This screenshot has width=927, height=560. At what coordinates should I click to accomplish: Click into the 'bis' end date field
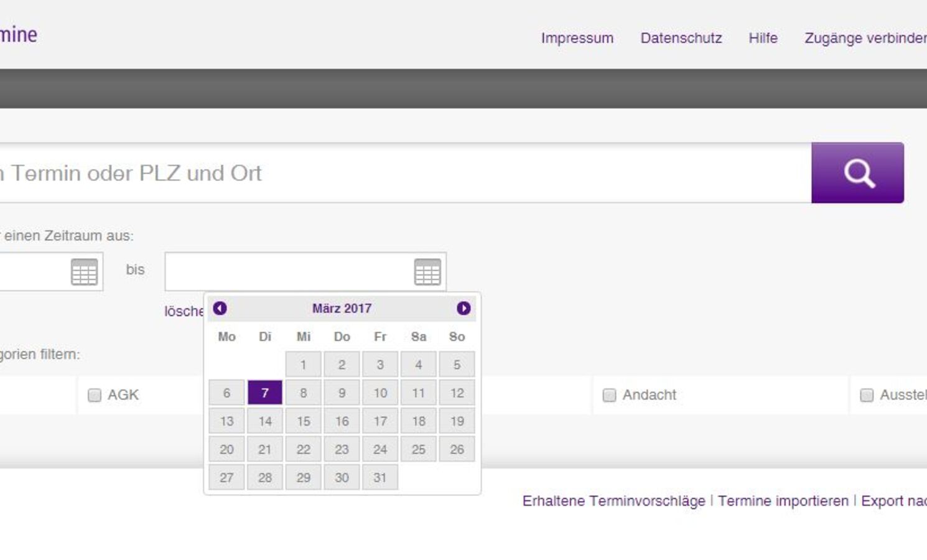click(x=286, y=272)
